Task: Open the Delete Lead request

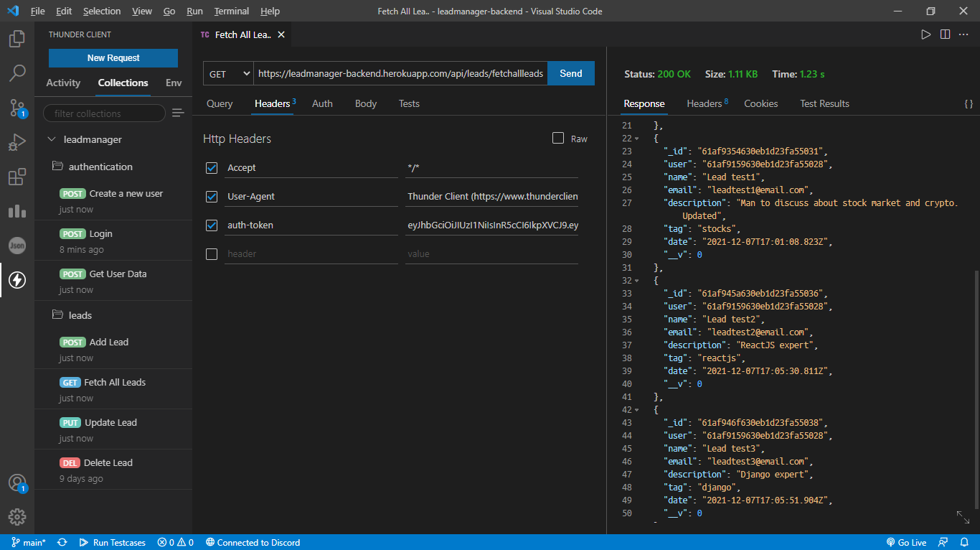Action: point(113,470)
